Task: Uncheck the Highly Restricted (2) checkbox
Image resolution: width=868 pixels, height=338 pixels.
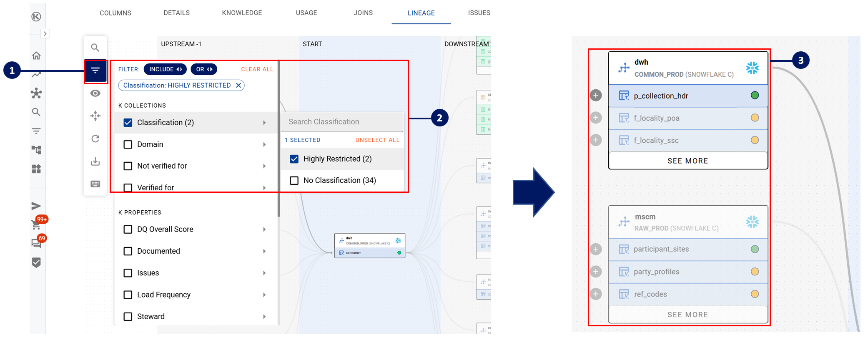Action: pos(294,159)
